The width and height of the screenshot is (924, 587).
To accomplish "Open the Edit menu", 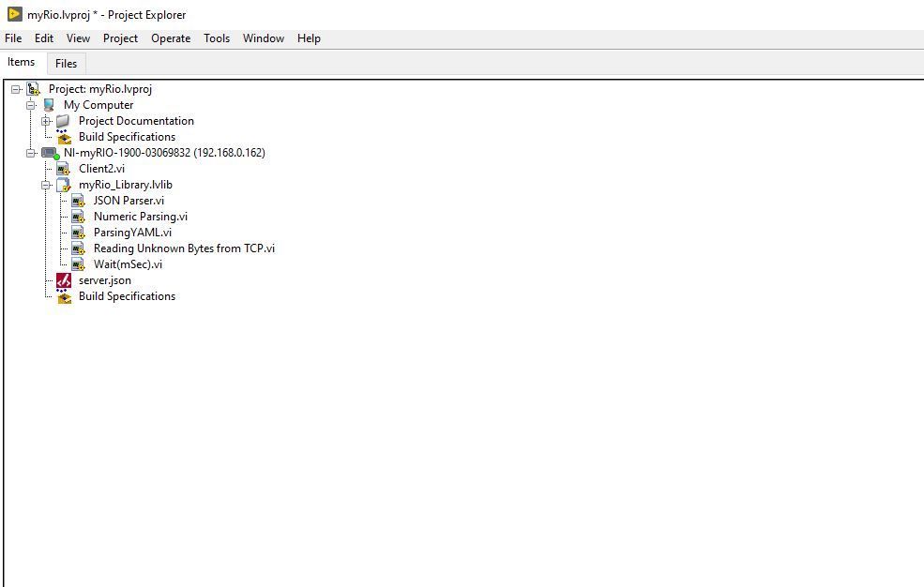I will pyautogui.click(x=44, y=38).
